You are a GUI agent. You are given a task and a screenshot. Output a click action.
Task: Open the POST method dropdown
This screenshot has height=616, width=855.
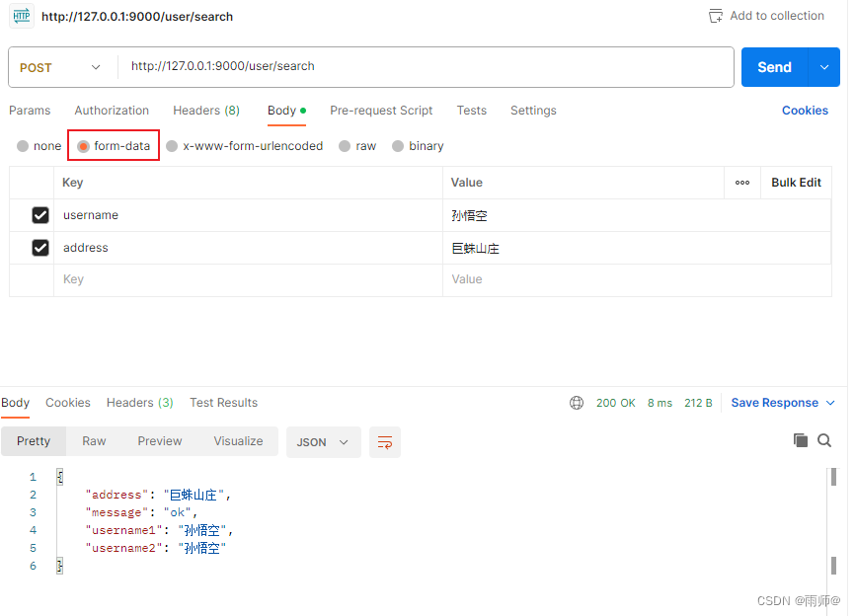tap(61, 67)
